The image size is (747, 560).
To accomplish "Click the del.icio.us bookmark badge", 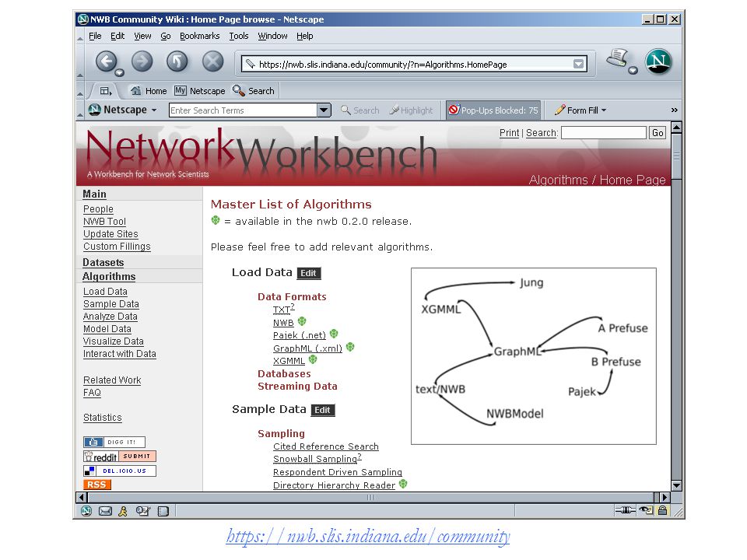I will 120,471.
